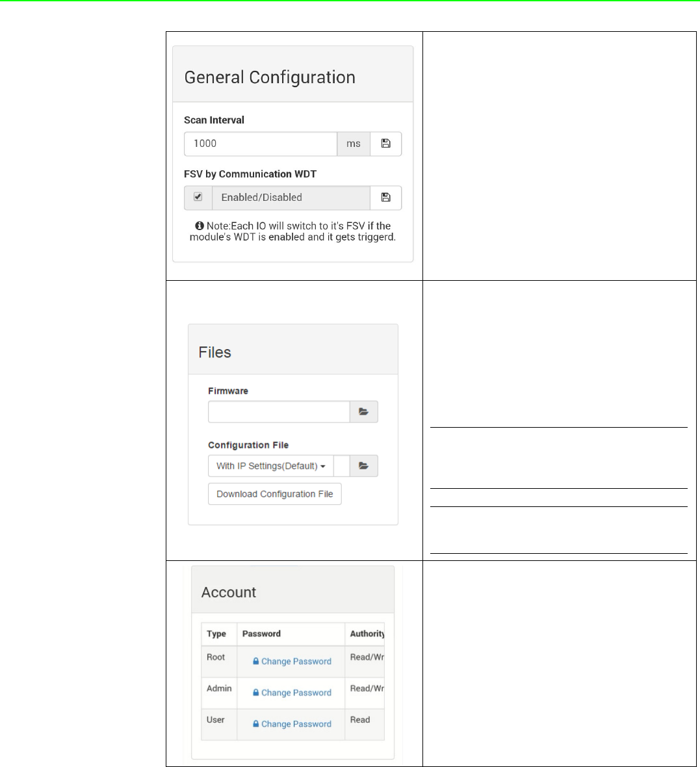
Task: Focus the Scan Interval input field
Action: click(x=261, y=144)
